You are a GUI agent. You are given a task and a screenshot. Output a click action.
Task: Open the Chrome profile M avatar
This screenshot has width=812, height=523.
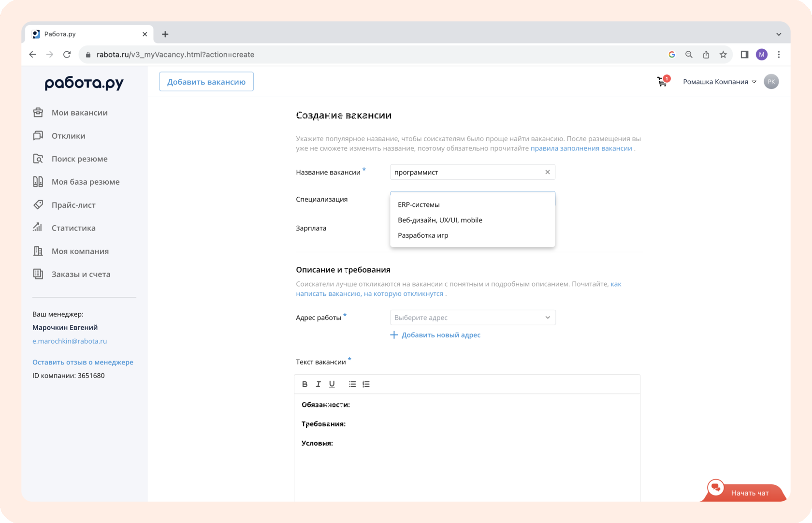pyautogui.click(x=762, y=55)
